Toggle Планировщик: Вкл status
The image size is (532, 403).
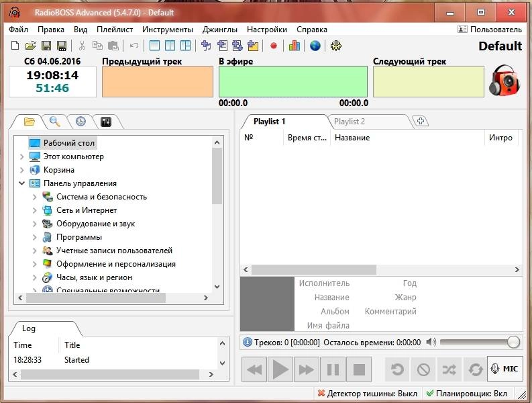(466, 394)
